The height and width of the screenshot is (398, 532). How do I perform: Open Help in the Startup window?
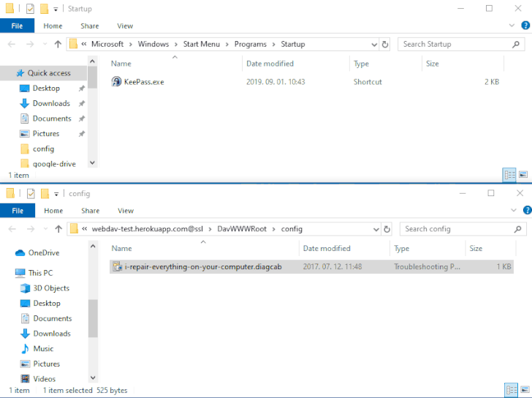pos(525,26)
